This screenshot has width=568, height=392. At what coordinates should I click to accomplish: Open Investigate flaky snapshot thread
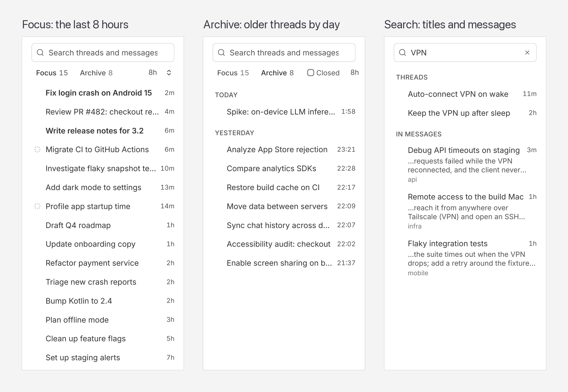click(103, 168)
